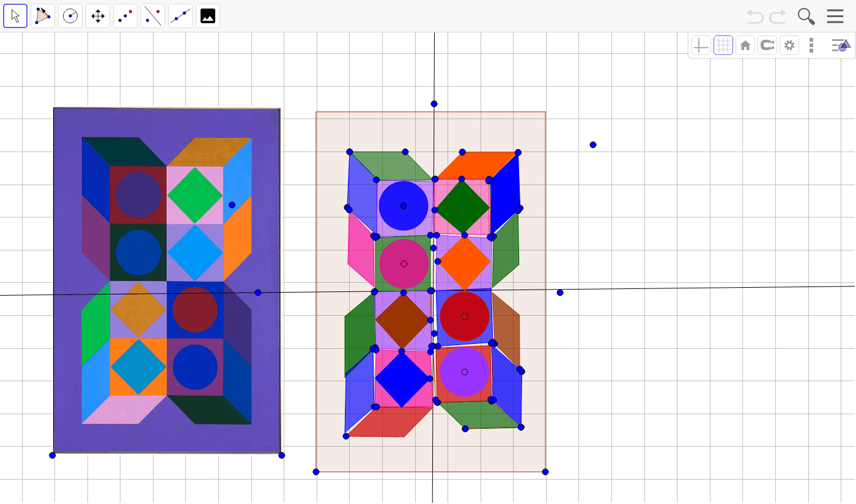Click the dark green diamond in construction
The height and width of the screenshot is (504, 856).
(x=463, y=207)
